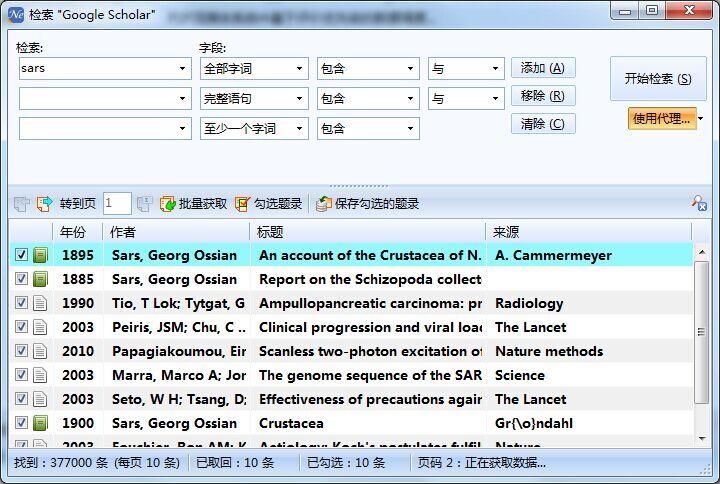
Task: Uncheck the 2003 Effectiveness of precautions record
Action: 21,399
